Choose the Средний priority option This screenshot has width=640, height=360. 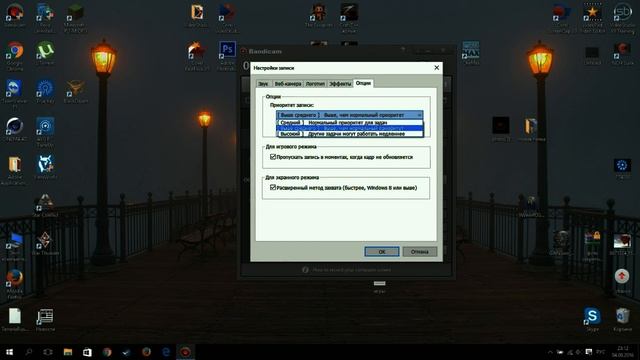tap(350, 122)
